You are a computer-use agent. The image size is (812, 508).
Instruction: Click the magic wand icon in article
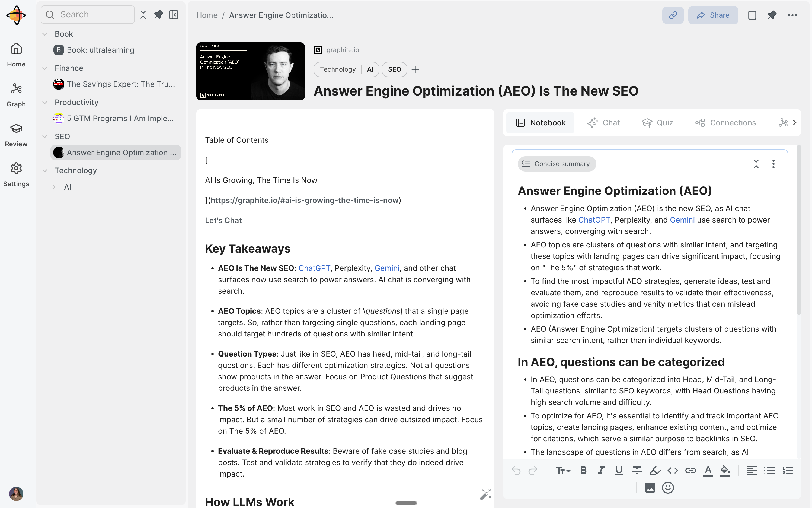pyautogui.click(x=485, y=494)
